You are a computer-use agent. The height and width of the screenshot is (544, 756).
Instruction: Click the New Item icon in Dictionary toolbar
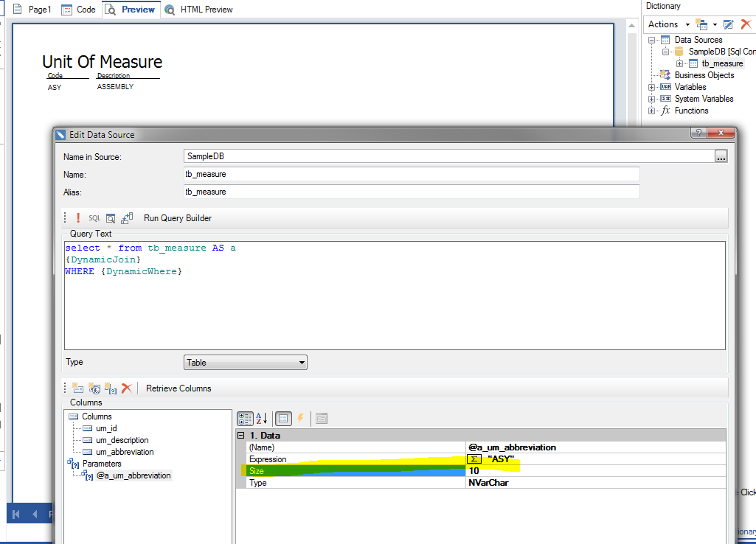coord(702,24)
